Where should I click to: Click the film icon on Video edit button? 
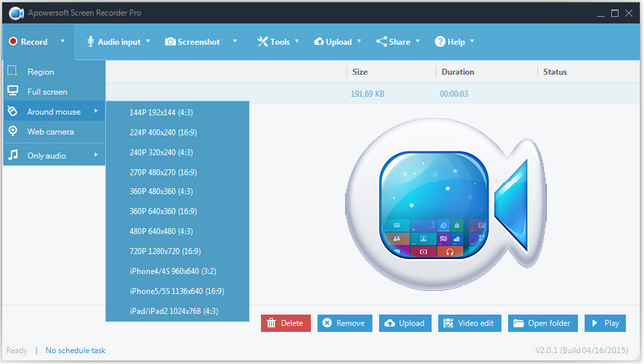(448, 323)
